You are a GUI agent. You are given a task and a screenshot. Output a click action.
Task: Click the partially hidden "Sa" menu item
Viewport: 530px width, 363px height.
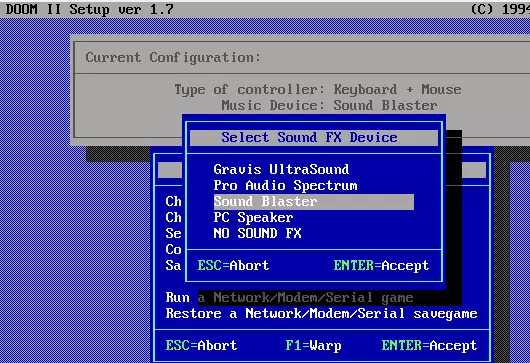[173, 266]
